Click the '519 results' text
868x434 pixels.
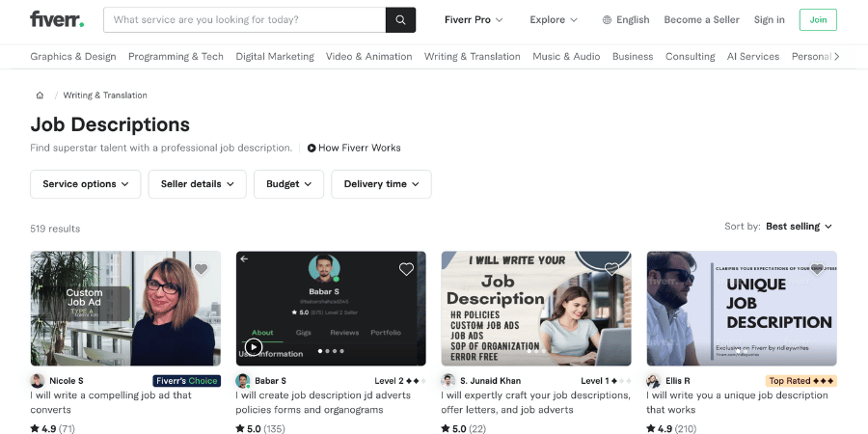point(55,229)
